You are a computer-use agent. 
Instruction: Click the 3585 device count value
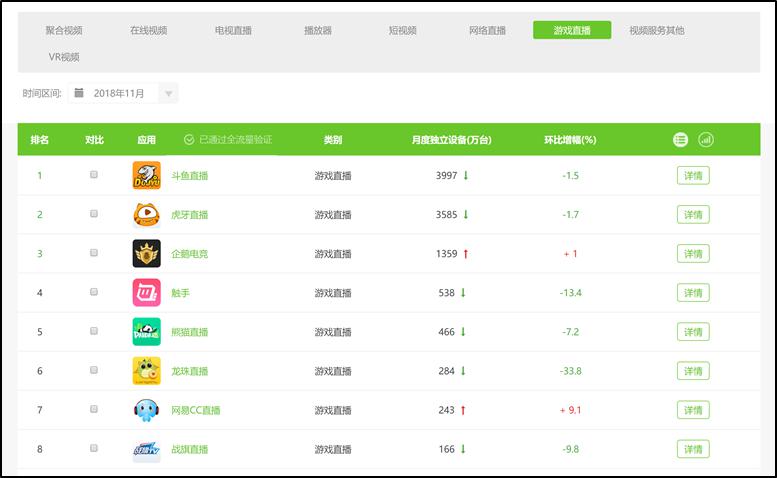tap(446, 214)
